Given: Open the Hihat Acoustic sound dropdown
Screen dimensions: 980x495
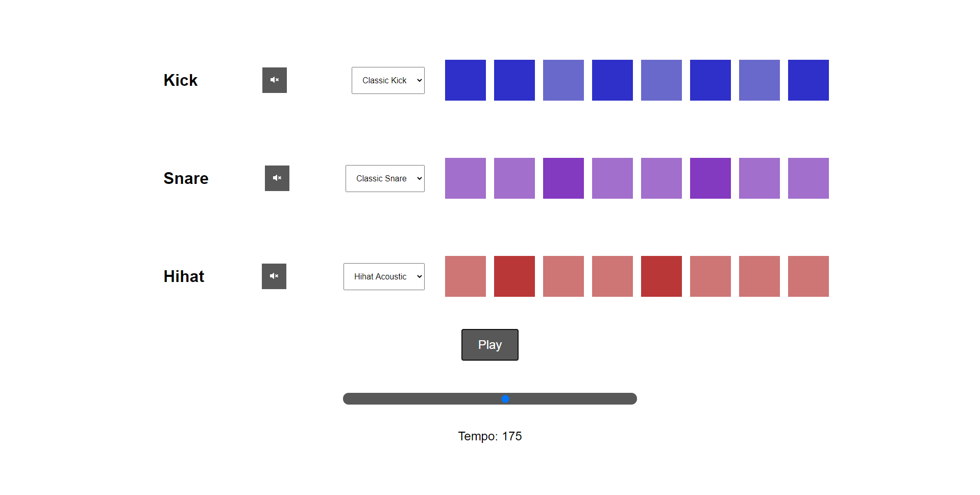Looking at the screenshot, I should [384, 276].
